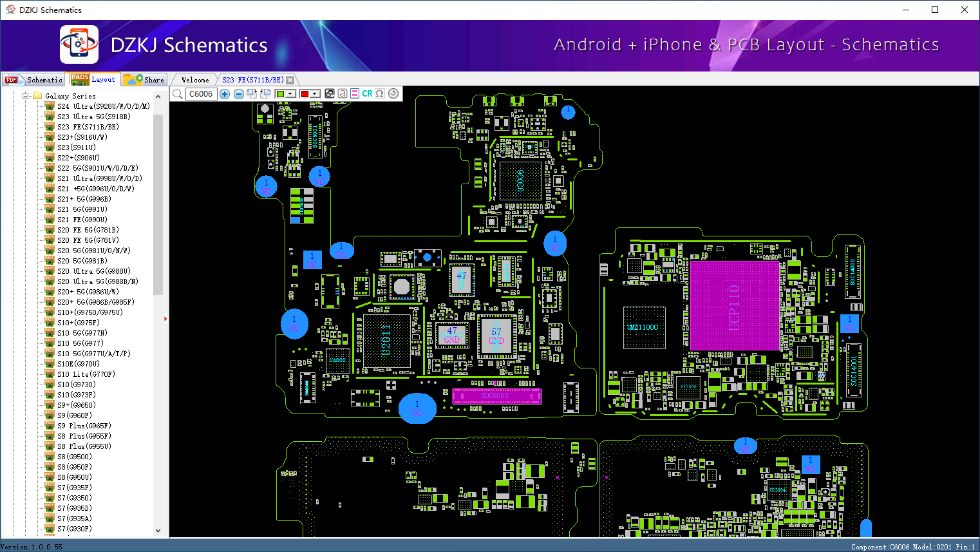
Task: Open the Share tab
Action: point(144,80)
